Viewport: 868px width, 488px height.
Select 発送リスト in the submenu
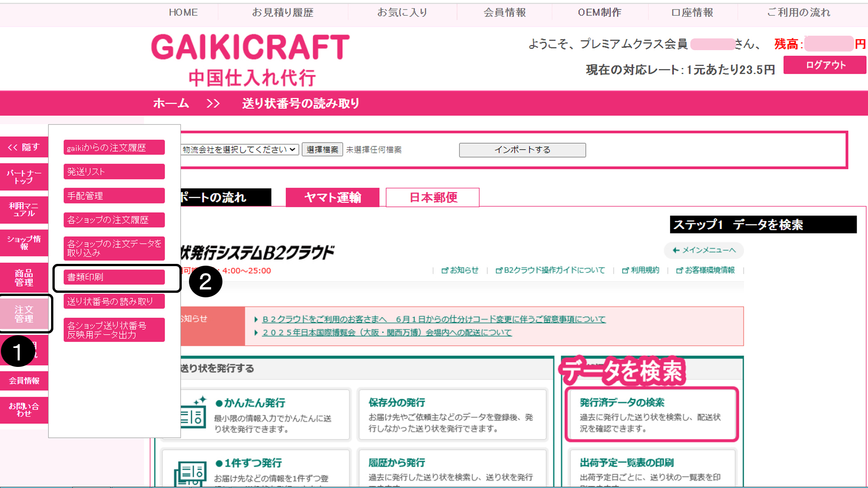tap(114, 172)
